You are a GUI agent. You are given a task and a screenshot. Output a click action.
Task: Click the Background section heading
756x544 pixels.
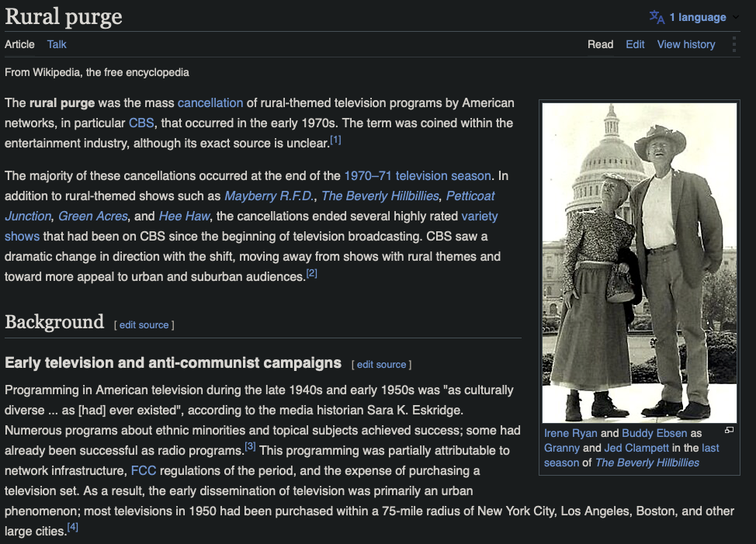pyautogui.click(x=54, y=322)
